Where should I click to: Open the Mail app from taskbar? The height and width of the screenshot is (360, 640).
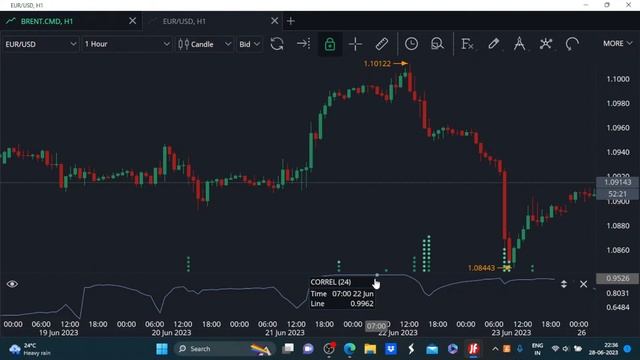tap(432, 349)
